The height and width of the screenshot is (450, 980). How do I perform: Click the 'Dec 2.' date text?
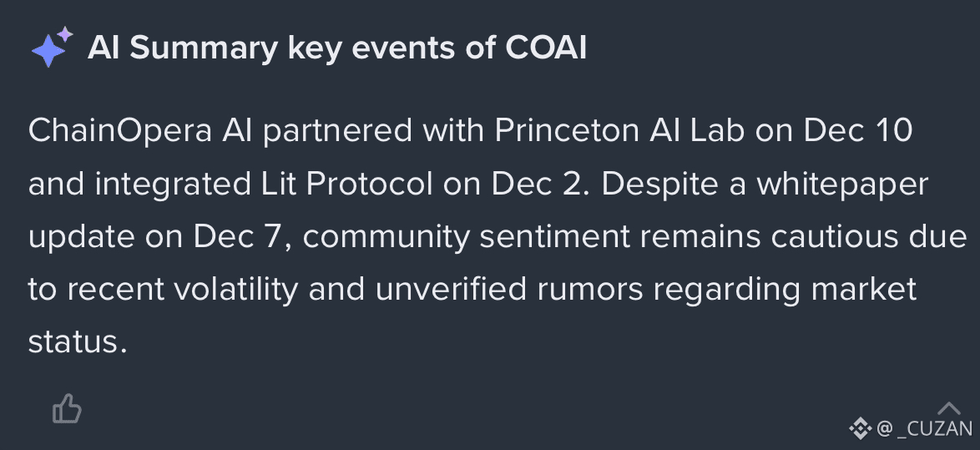click(540, 184)
